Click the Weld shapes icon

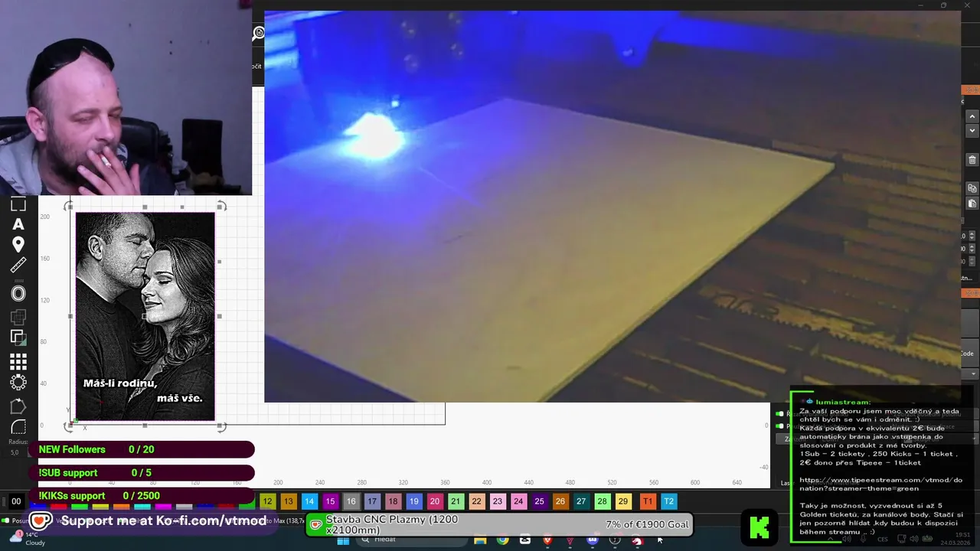point(18,316)
